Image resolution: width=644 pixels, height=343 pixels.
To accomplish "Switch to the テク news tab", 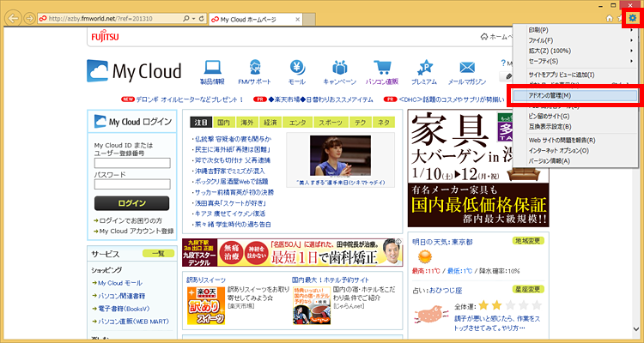I will (x=361, y=123).
